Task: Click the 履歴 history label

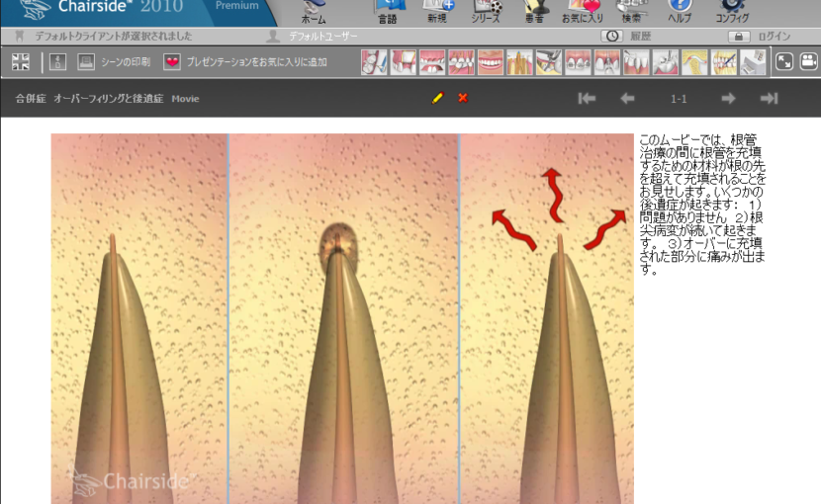Action: [x=640, y=37]
